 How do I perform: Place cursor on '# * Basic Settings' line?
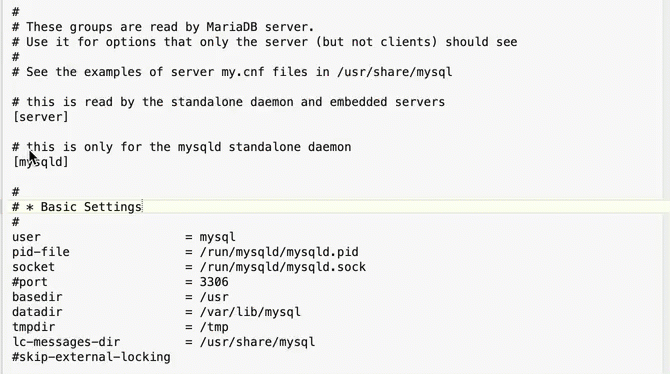pos(77,207)
